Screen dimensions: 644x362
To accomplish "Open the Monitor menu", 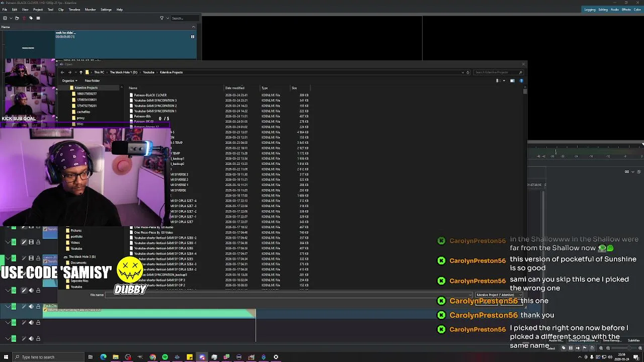I will coord(91,10).
